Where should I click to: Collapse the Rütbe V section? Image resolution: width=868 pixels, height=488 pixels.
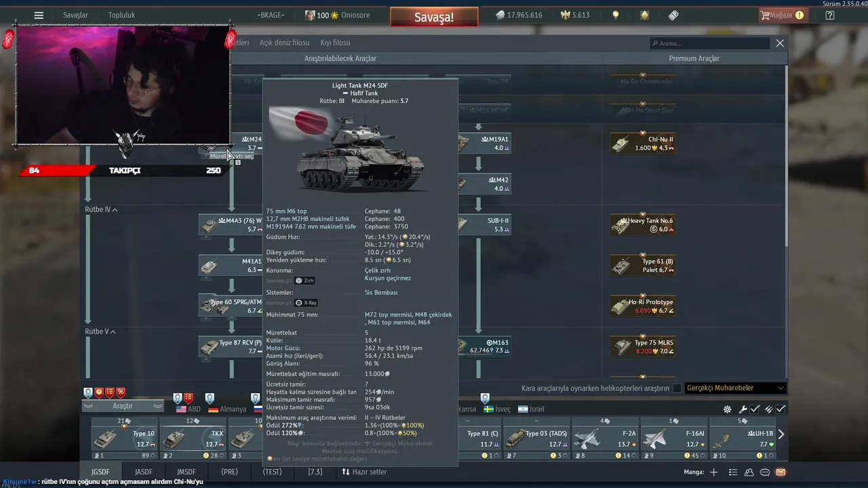point(100,332)
